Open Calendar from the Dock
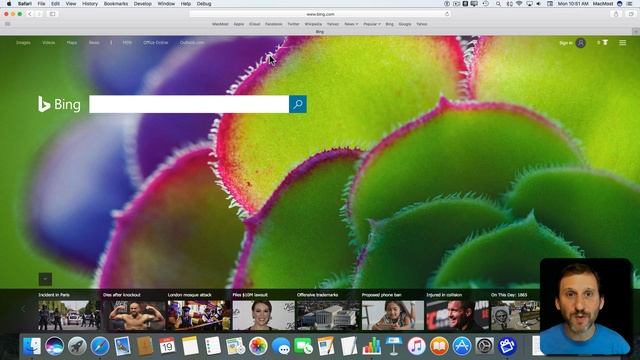Image resolution: width=640 pixels, height=360 pixels. (x=167, y=346)
